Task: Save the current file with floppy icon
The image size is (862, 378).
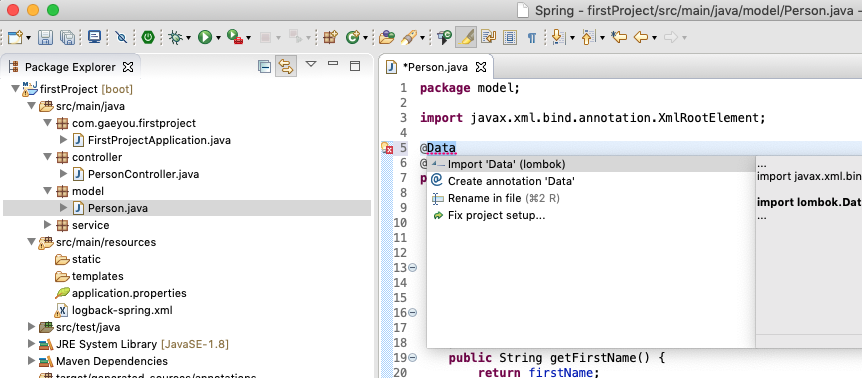Action: click(x=45, y=37)
